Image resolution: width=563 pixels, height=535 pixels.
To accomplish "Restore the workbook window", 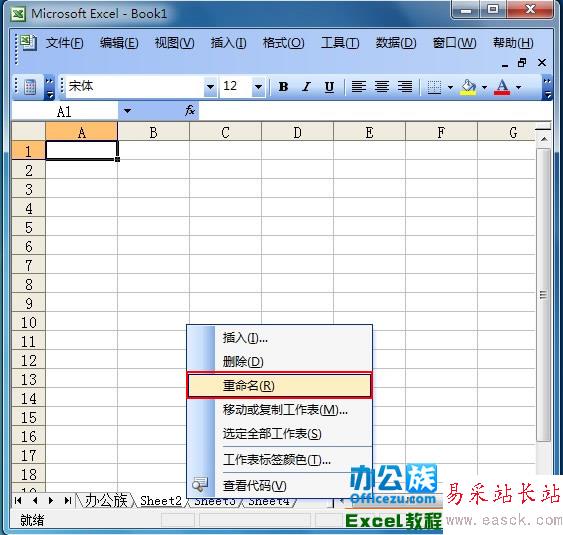I will [522, 63].
